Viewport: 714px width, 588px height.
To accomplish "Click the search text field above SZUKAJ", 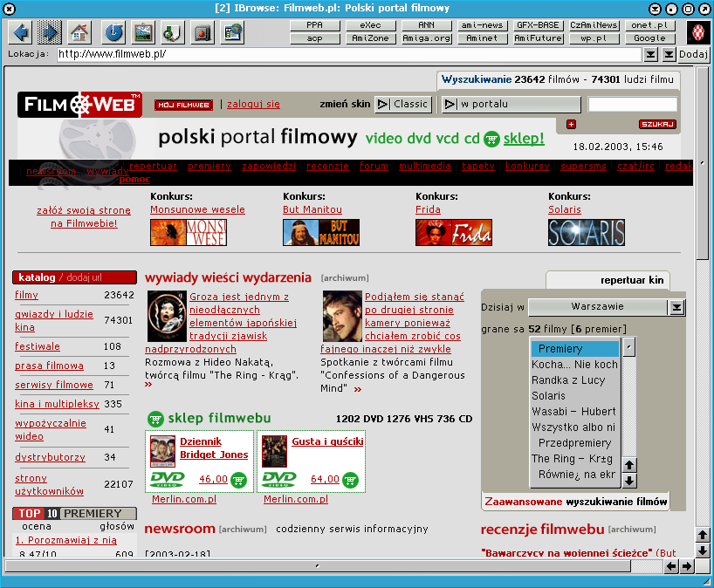I will (x=632, y=104).
